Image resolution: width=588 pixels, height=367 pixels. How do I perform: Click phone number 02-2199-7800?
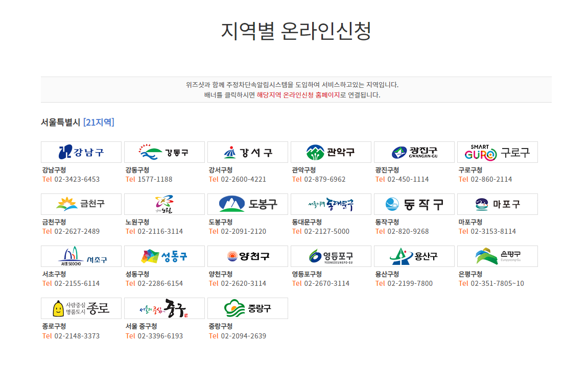point(410,284)
